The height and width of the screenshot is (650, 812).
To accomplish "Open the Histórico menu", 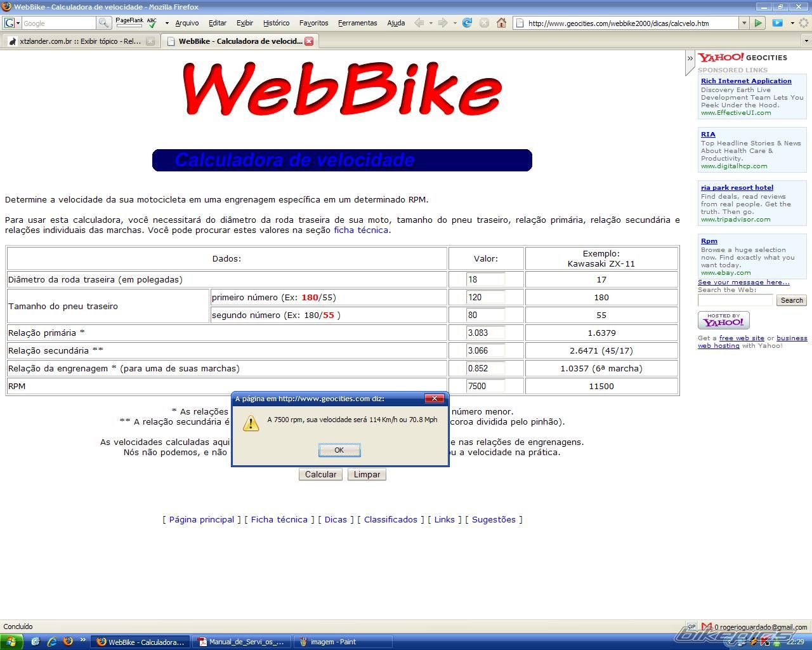I will 276,23.
